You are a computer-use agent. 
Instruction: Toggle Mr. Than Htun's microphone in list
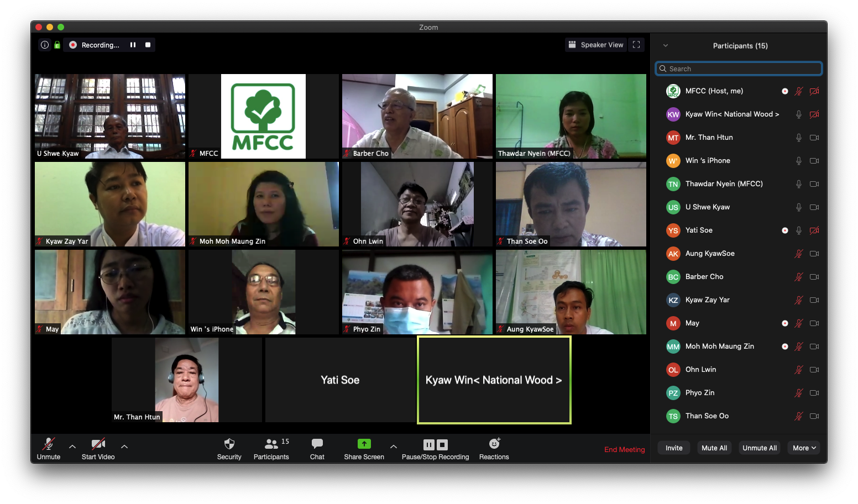click(798, 138)
